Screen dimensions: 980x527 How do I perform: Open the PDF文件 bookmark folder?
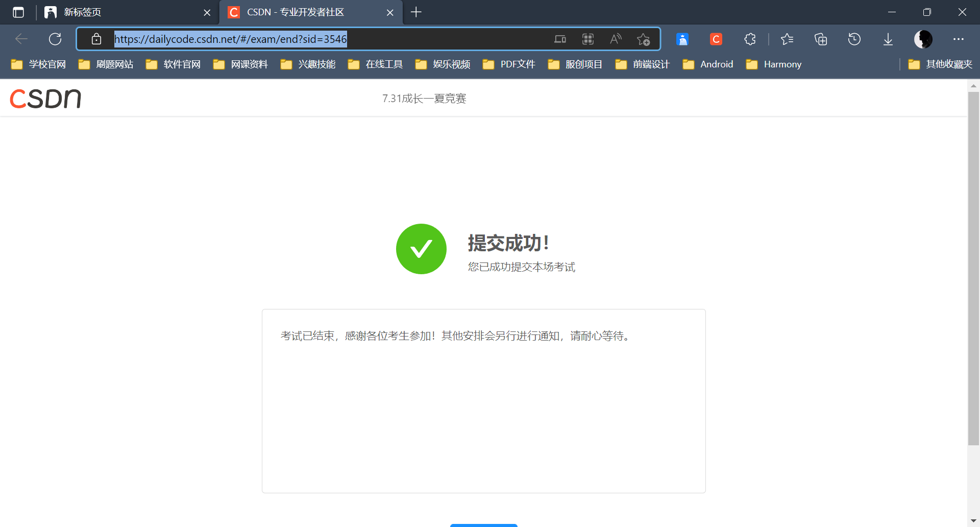(x=509, y=64)
